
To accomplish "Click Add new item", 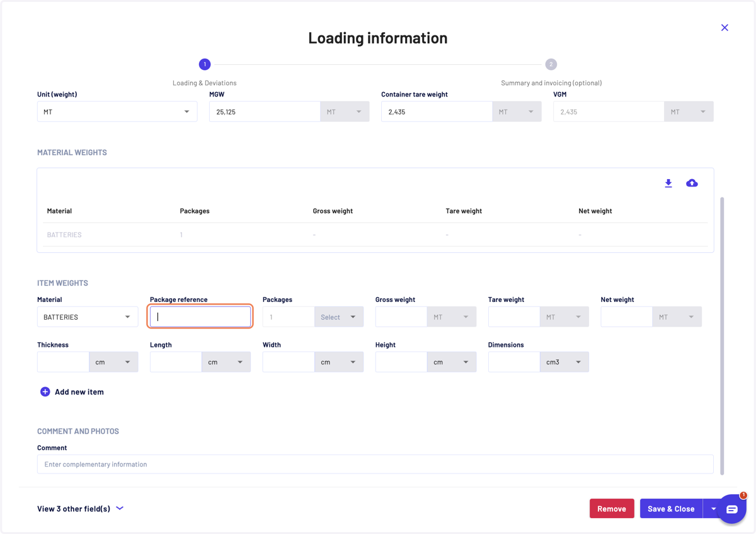I will point(72,392).
